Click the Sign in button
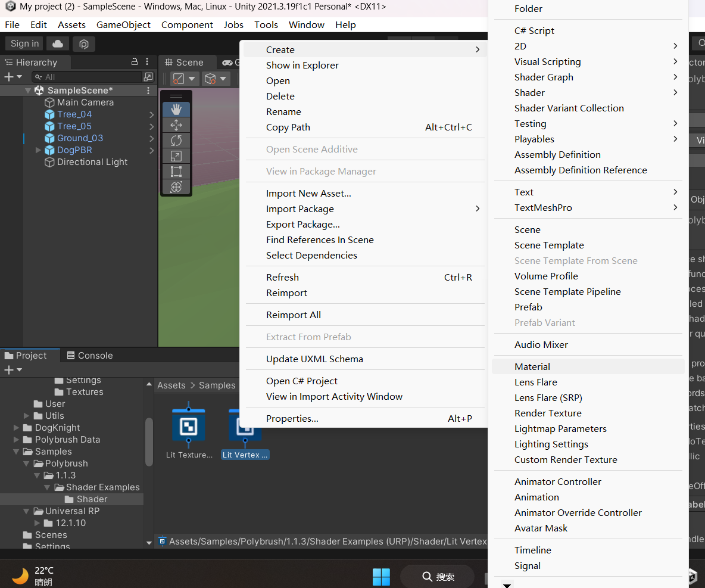 point(24,43)
